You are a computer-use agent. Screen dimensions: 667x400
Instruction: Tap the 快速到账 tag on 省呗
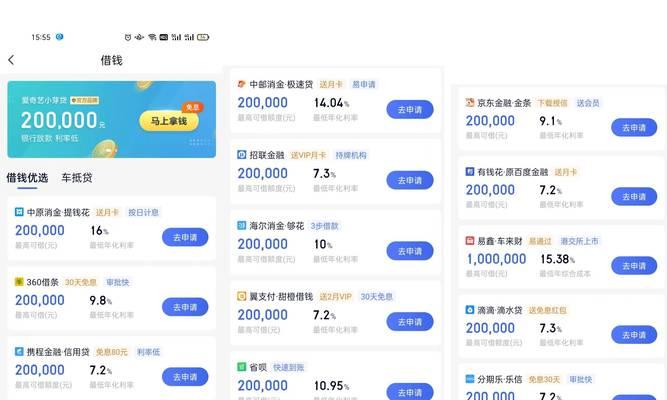point(288,367)
